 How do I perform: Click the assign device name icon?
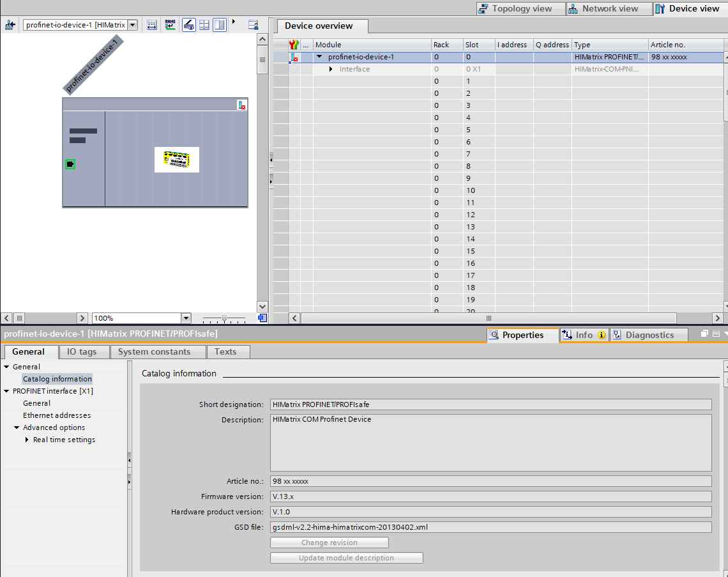tap(170, 25)
